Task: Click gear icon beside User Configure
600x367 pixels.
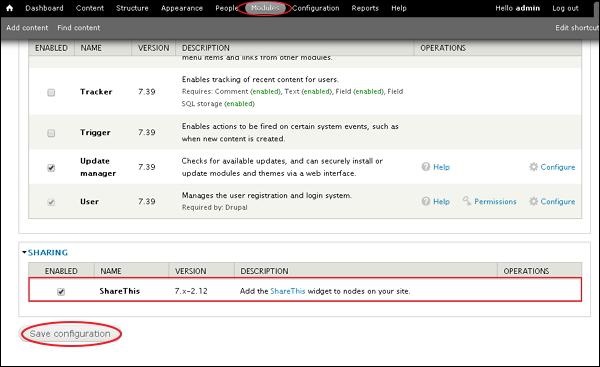Action: click(533, 201)
